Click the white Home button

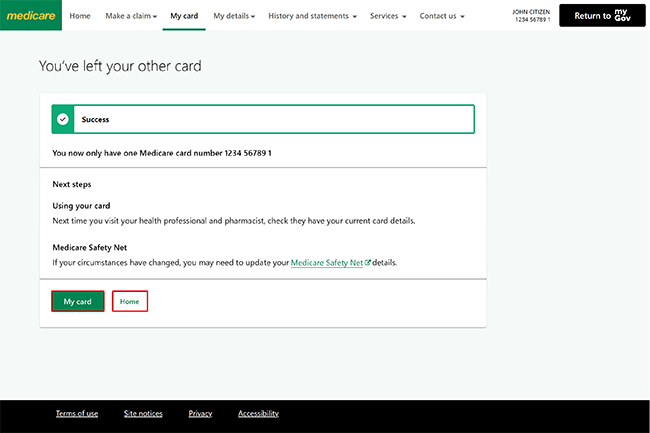130,301
